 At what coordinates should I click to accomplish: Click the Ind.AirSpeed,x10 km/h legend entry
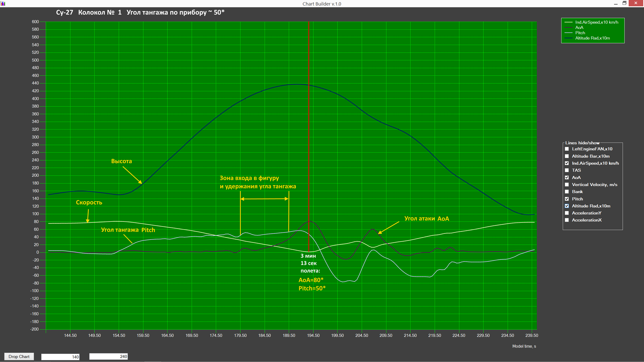point(592,22)
